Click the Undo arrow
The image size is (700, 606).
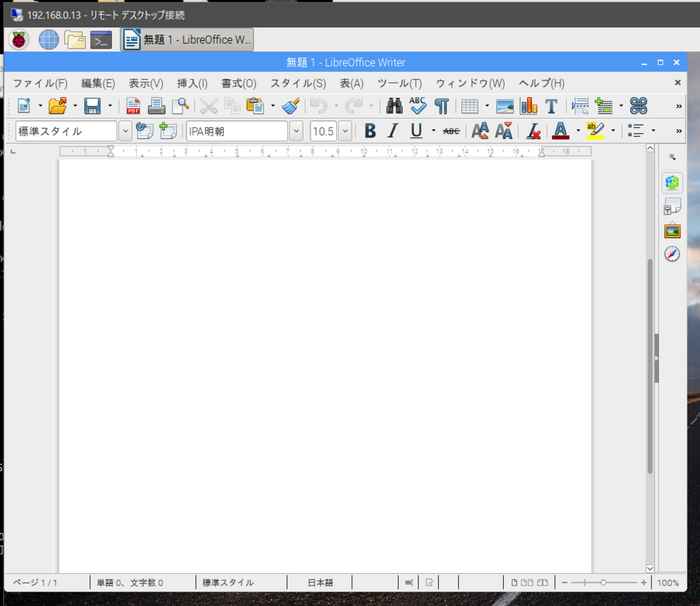coord(319,106)
